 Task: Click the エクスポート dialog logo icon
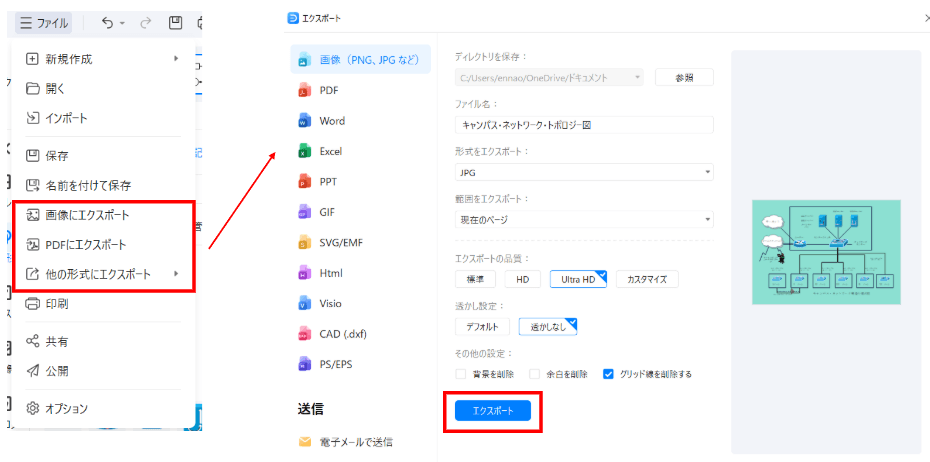pos(292,19)
